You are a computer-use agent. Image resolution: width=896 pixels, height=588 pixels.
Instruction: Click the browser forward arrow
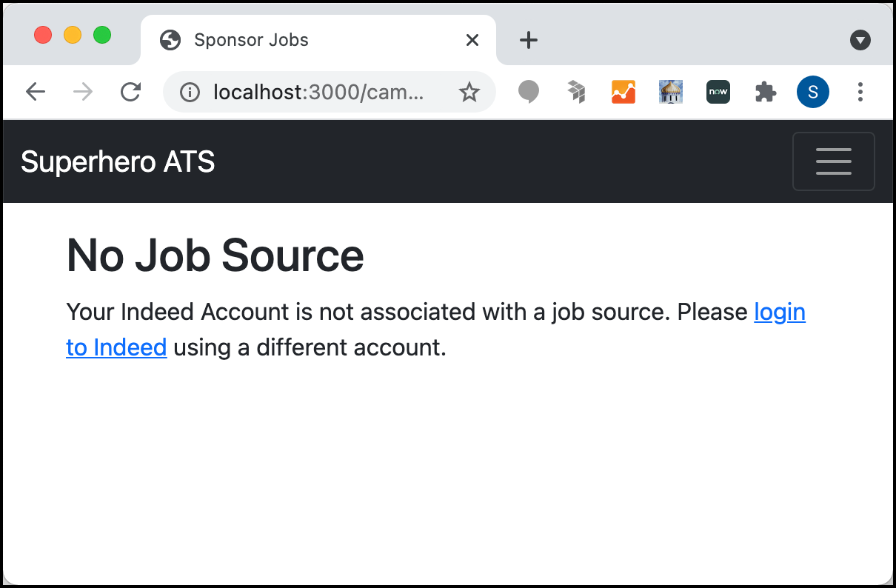tap(83, 92)
